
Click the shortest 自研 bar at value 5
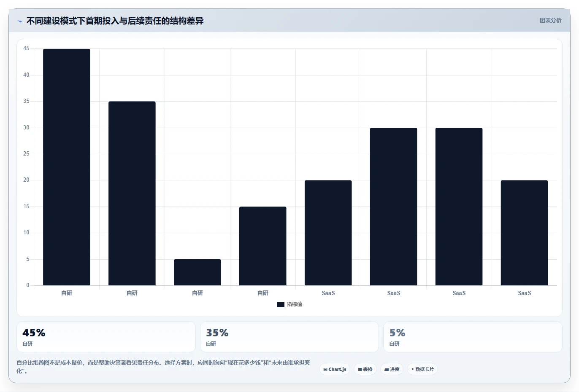pyautogui.click(x=198, y=272)
